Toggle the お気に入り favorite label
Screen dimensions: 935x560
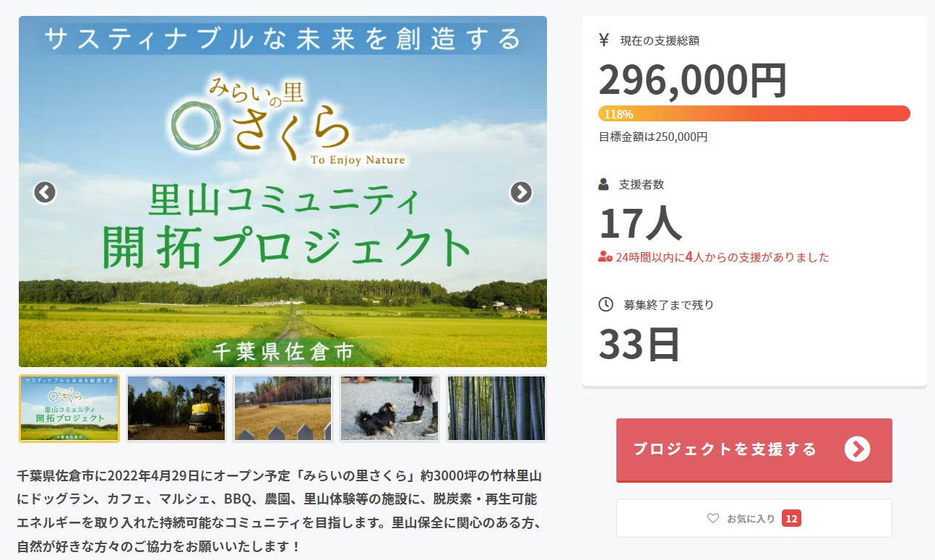click(751, 518)
